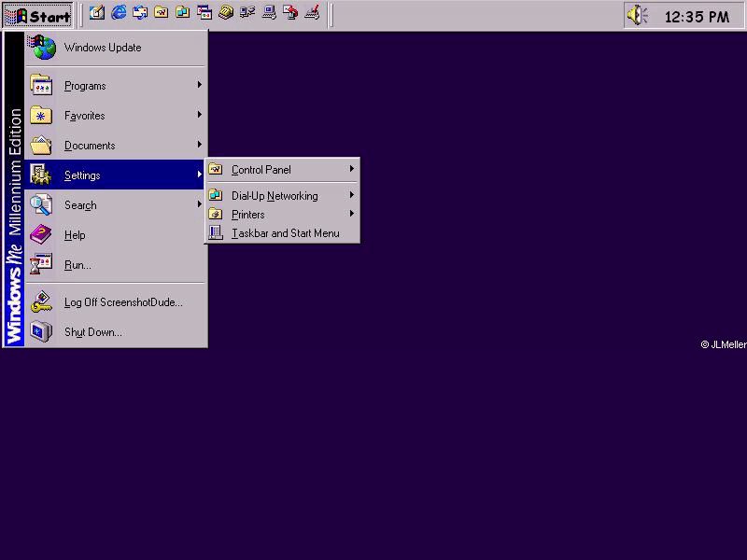
Task: Click the Shut Down monitor icon
Action: point(41,331)
